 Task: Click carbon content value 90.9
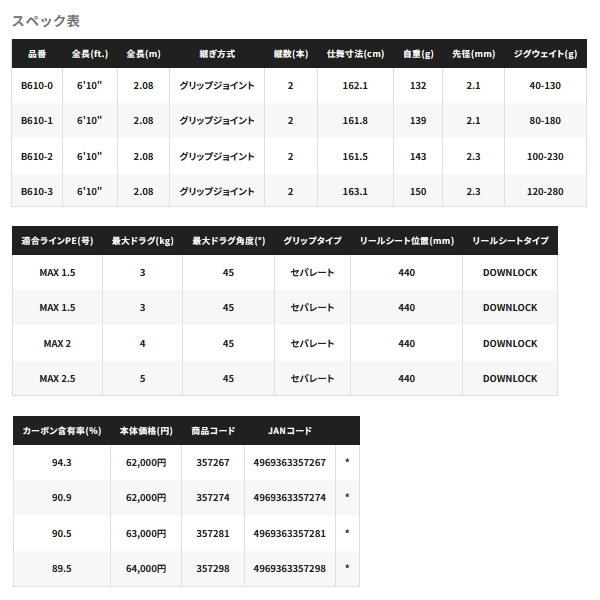(62, 498)
